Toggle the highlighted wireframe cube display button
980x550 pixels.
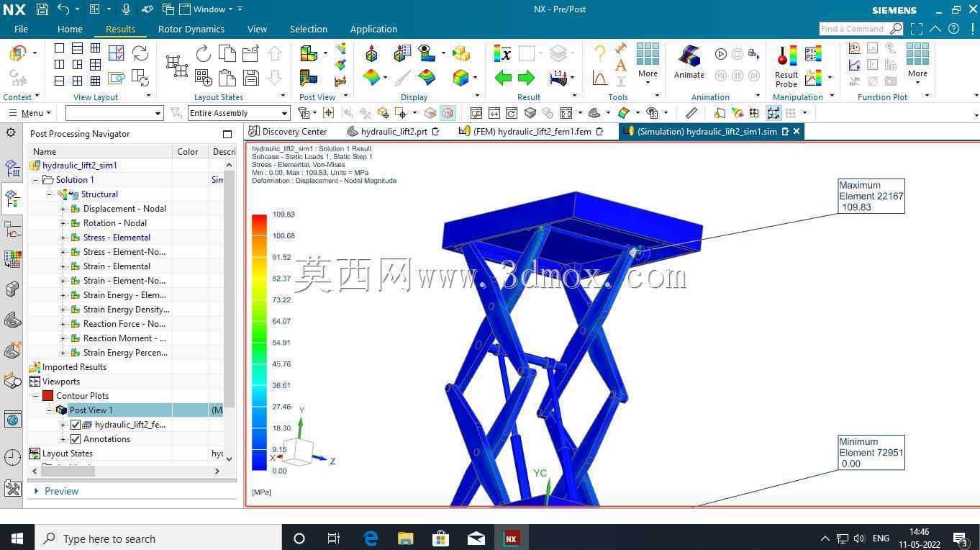[x=448, y=113]
